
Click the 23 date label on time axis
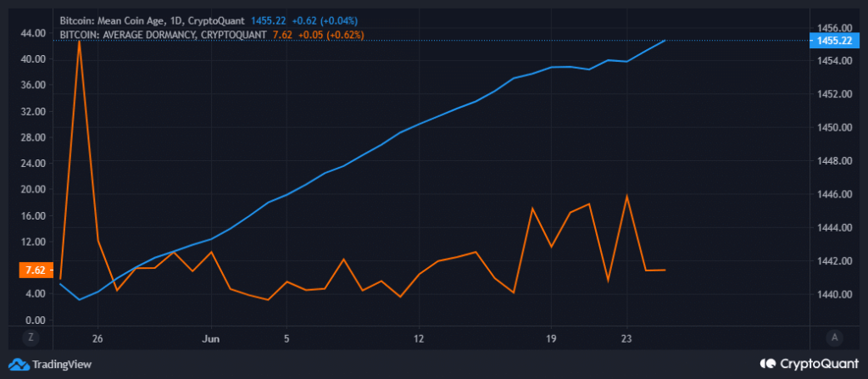626,337
